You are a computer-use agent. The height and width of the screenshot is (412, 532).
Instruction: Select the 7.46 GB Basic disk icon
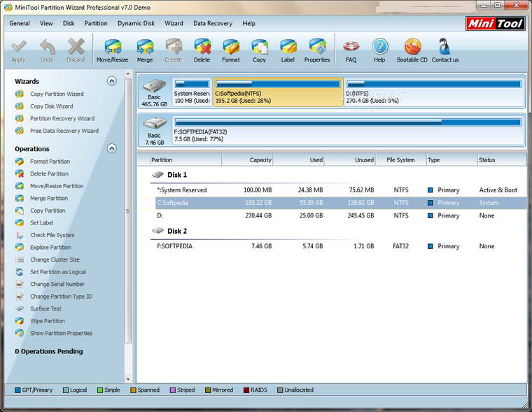click(x=155, y=130)
